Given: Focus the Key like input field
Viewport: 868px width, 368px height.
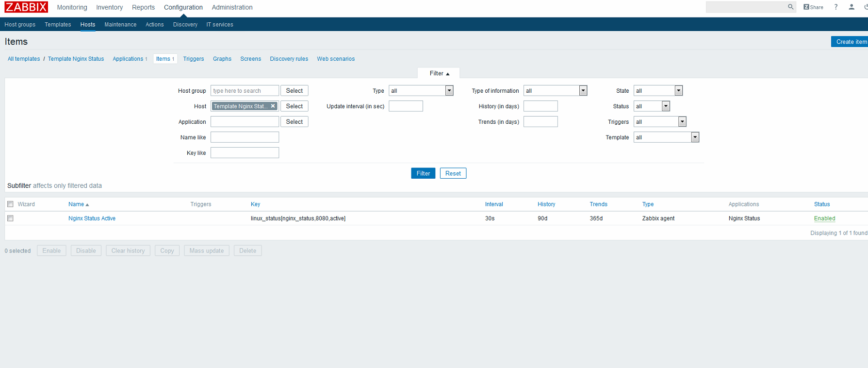Looking at the screenshot, I should coord(245,153).
